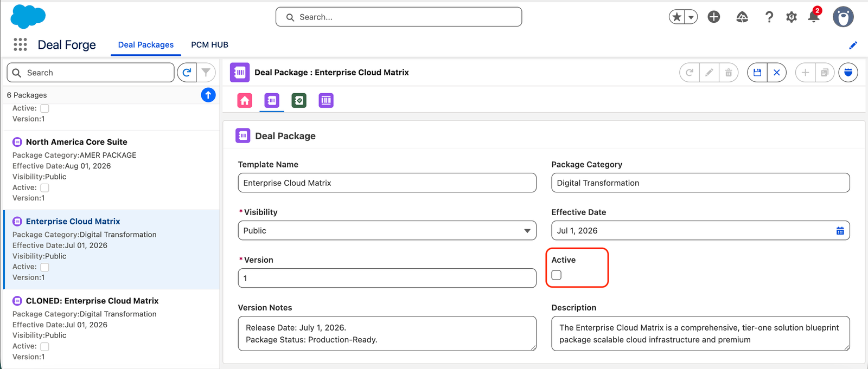
Task: Open the pink Home sub-tab icon
Action: [x=245, y=100]
